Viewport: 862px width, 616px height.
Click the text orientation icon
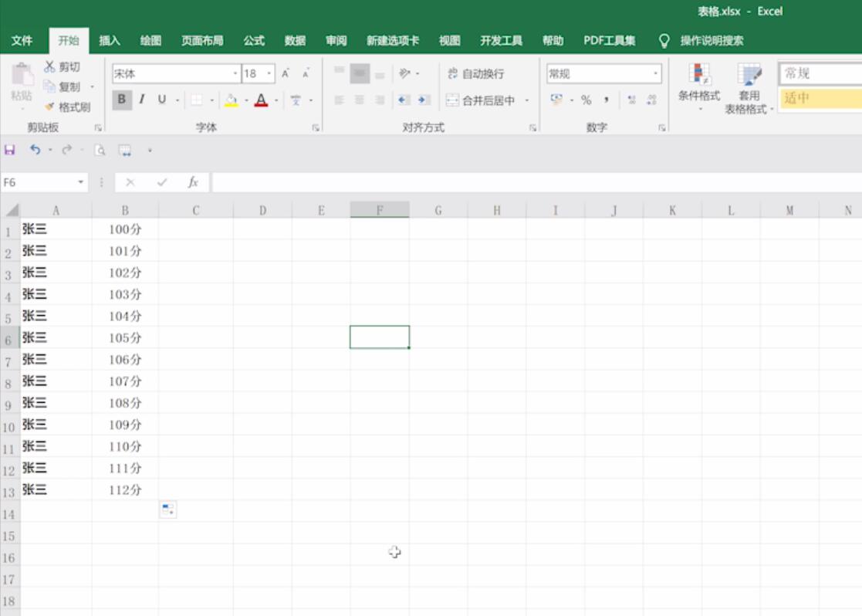tap(405, 73)
